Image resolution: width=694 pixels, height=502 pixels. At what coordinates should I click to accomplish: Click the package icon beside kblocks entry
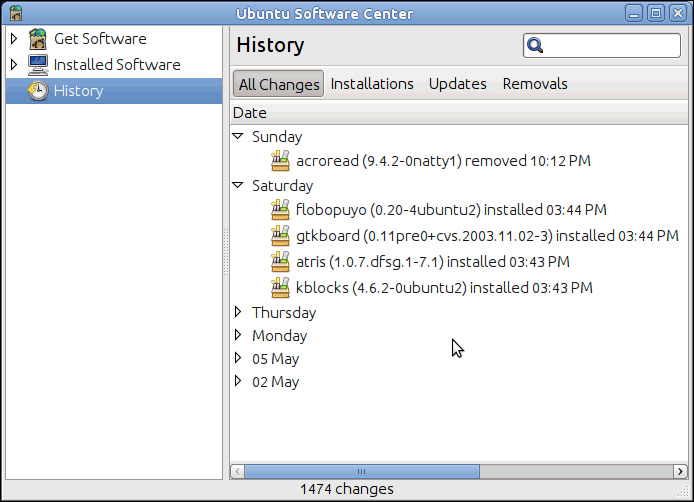coord(280,288)
